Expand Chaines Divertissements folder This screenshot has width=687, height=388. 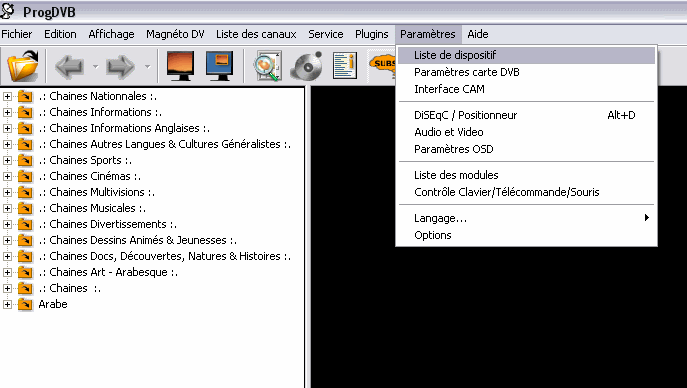pos(7,224)
